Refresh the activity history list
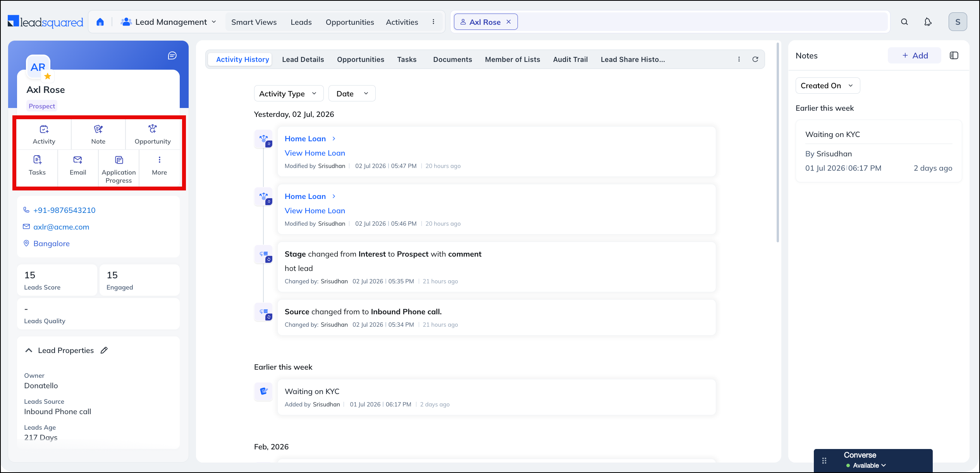 coord(755,59)
